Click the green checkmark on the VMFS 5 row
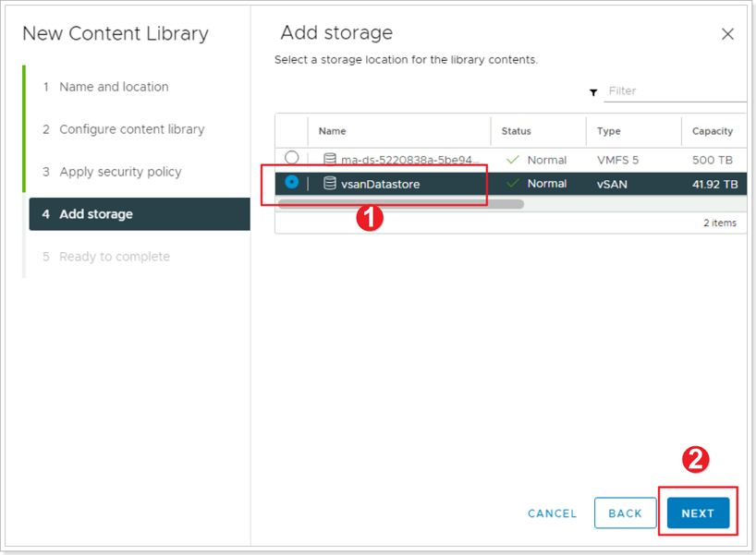Image resolution: width=756 pixels, height=555 pixels. pos(513,160)
